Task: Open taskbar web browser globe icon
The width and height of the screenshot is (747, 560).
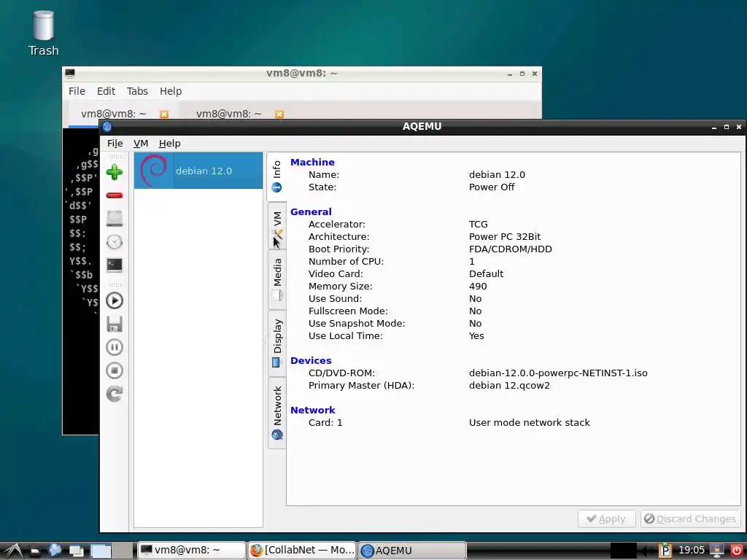Action: coord(55,551)
